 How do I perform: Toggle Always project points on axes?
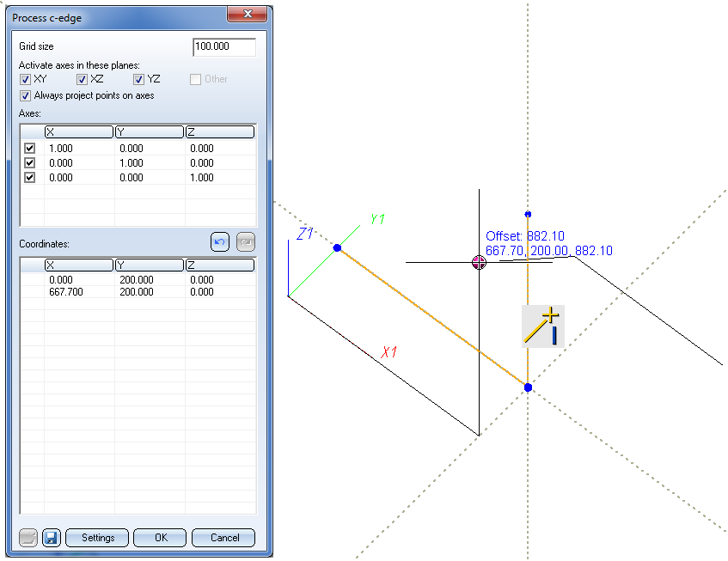pyautogui.click(x=26, y=95)
